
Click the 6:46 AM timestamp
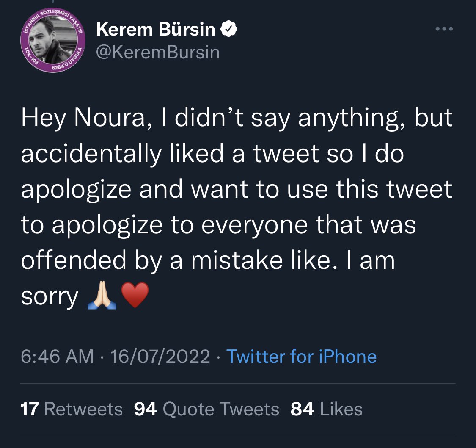57,357
